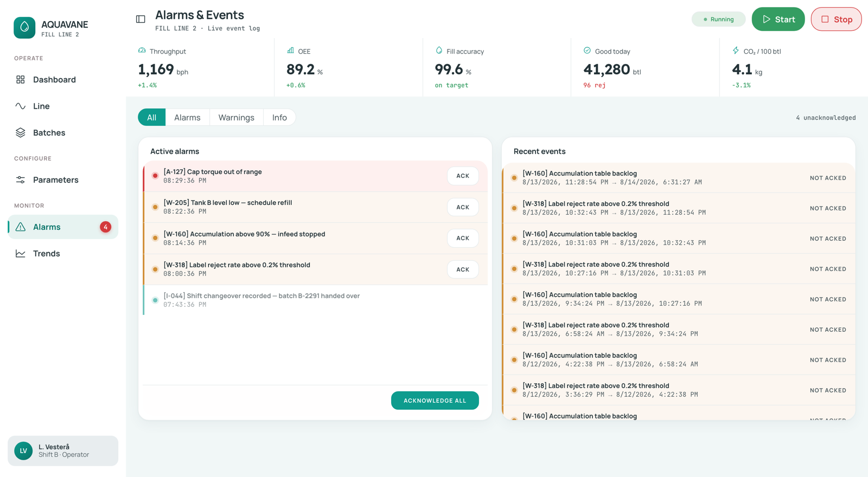
Task: Click the Aquavane droplet logo
Action: point(24,28)
